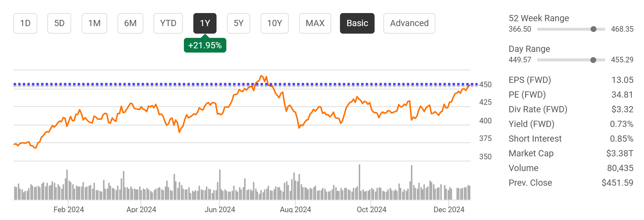
Task: Switch chart to 5D range
Action: pos(59,23)
